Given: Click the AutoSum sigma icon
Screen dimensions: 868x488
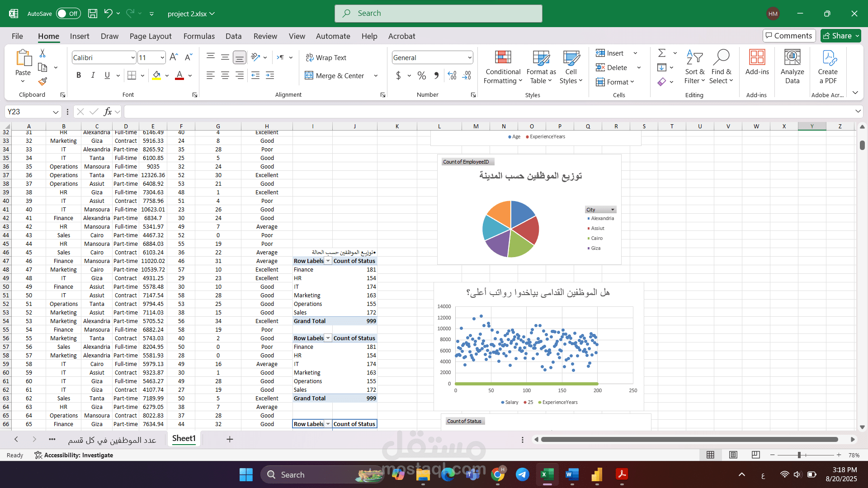Looking at the screenshot, I should pyautogui.click(x=662, y=53).
